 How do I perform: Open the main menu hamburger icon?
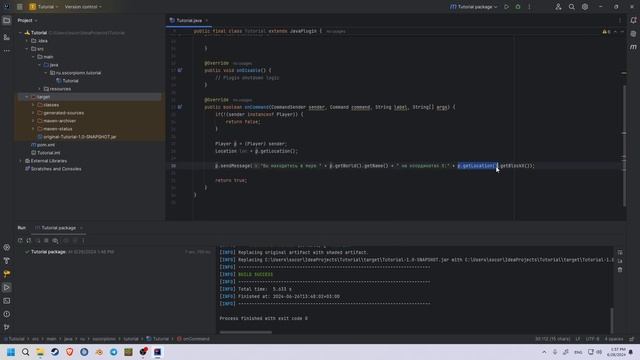point(20,7)
